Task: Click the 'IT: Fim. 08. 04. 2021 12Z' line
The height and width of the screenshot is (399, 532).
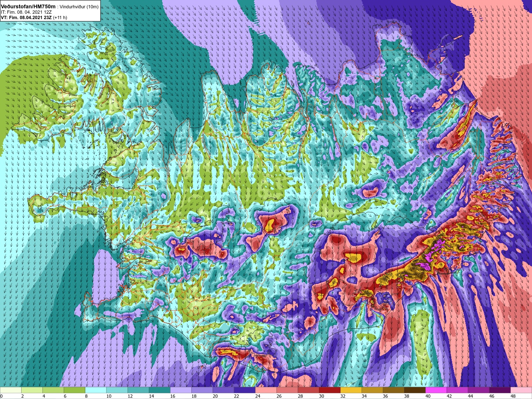Action: click(26, 12)
